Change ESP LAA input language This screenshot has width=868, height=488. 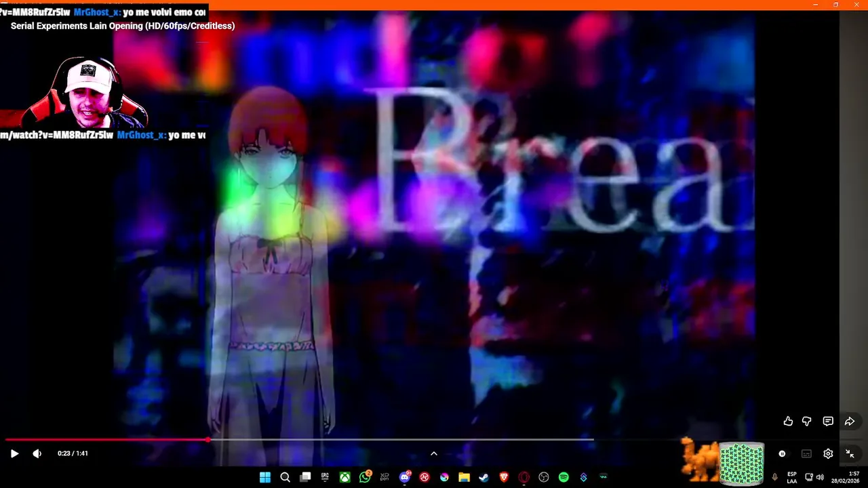click(x=792, y=477)
